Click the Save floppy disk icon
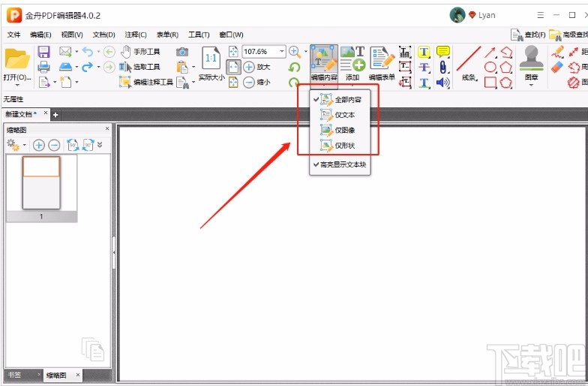Image resolution: width=588 pixels, height=386 pixels. coord(43,52)
